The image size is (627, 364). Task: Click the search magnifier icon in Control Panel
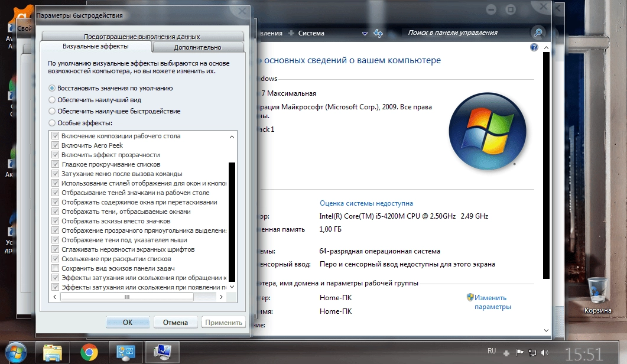coord(538,32)
